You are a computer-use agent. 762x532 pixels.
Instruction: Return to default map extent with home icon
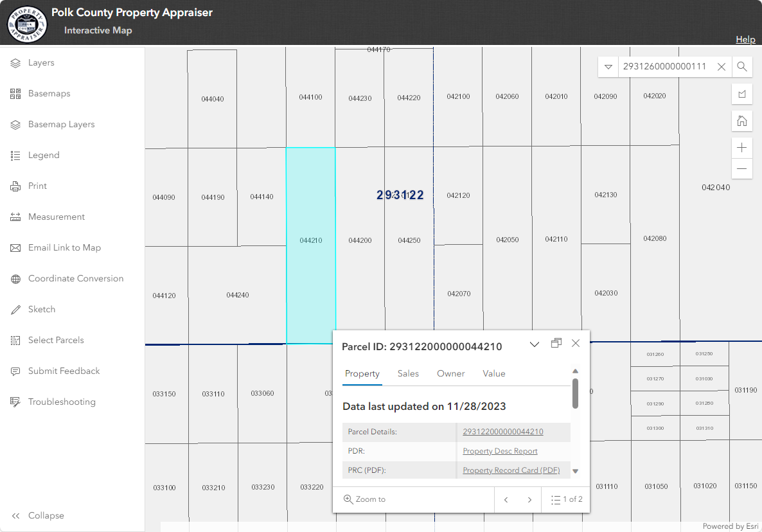click(742, 121)
